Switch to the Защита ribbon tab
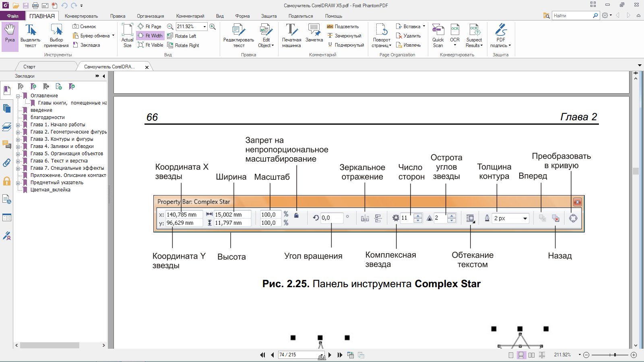Screen dimensions: 644x362 pos(269,16)
